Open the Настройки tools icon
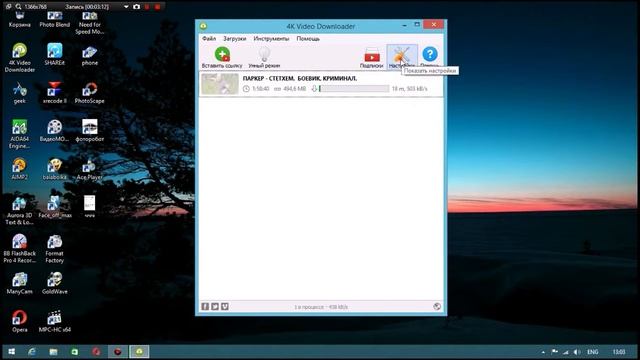This screenshot has width=640, height=360. click(402, 57)
